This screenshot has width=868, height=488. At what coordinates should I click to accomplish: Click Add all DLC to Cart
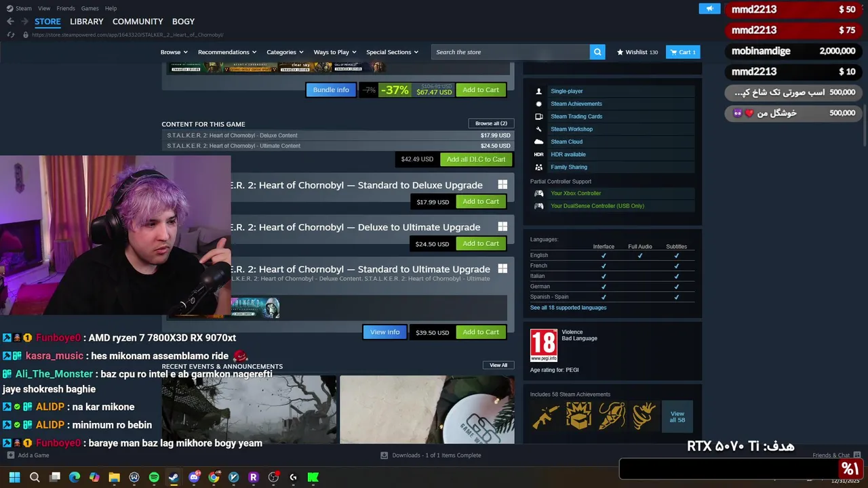pyautogui.click(x=476, y=159)
